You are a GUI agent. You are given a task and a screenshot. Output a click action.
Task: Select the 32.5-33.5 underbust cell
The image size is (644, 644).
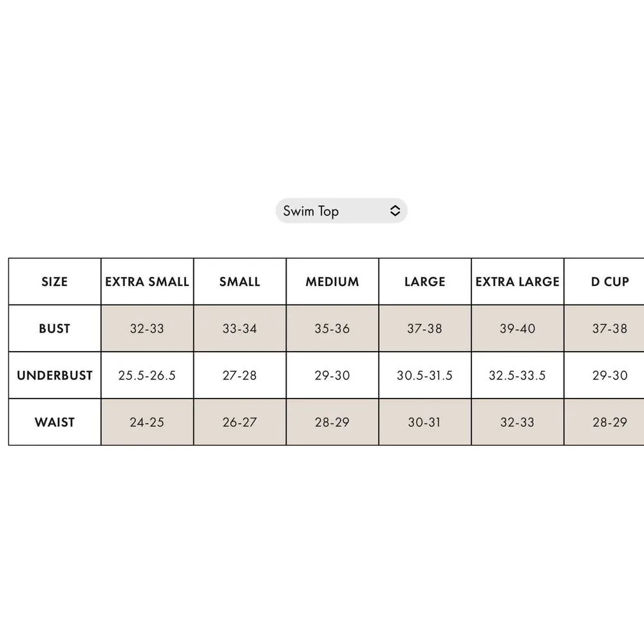tap(518, 375)
